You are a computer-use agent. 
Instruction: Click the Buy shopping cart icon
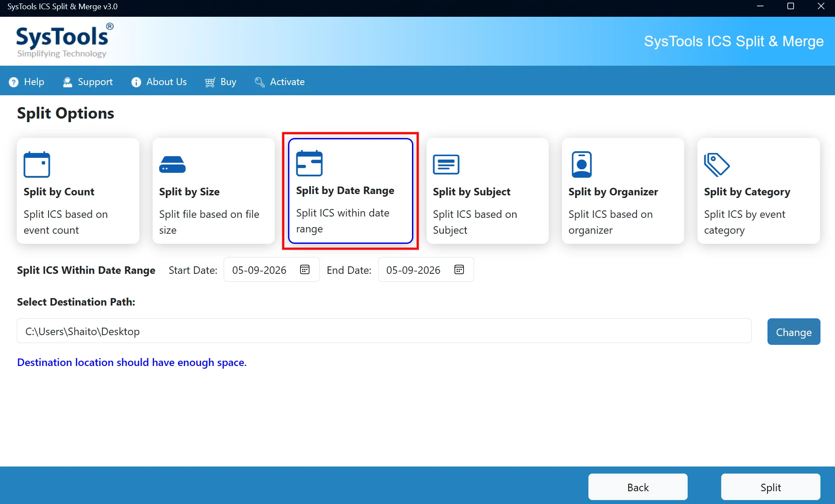(x=210, y=82)
